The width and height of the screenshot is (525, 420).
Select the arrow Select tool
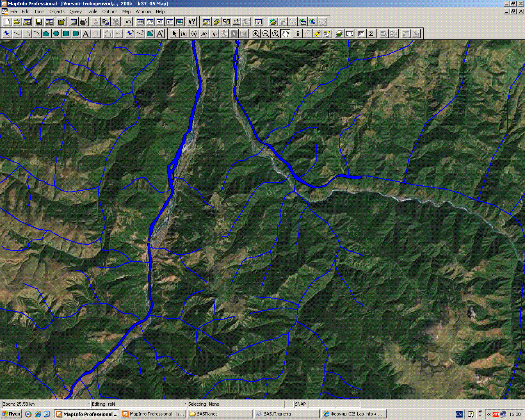174,34
